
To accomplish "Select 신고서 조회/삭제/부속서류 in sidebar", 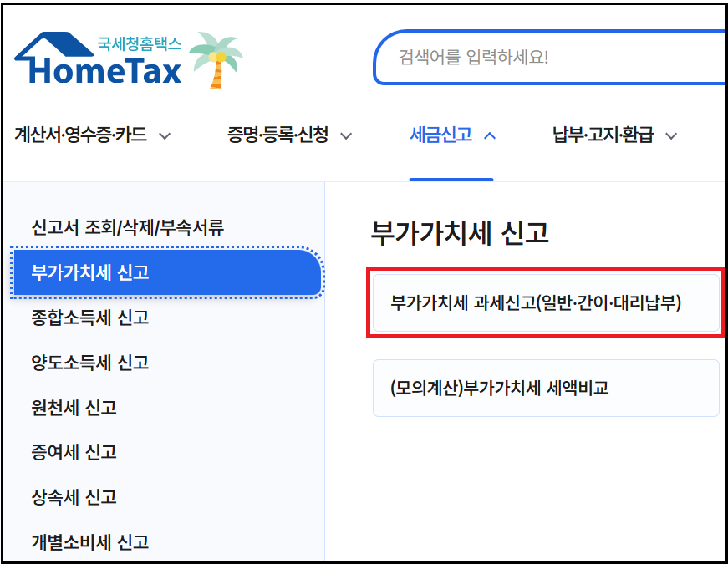I will point(128,227).
